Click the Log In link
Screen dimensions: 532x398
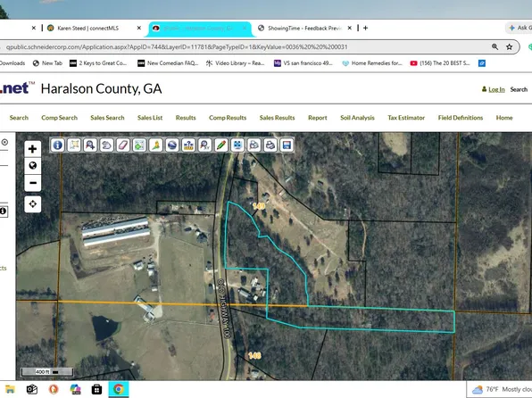496,89
